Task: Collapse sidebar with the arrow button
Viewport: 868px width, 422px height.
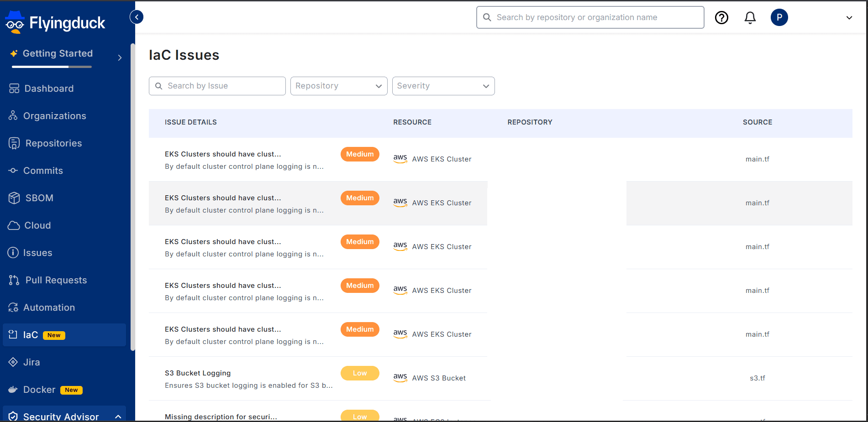Action: click(137, 17)
